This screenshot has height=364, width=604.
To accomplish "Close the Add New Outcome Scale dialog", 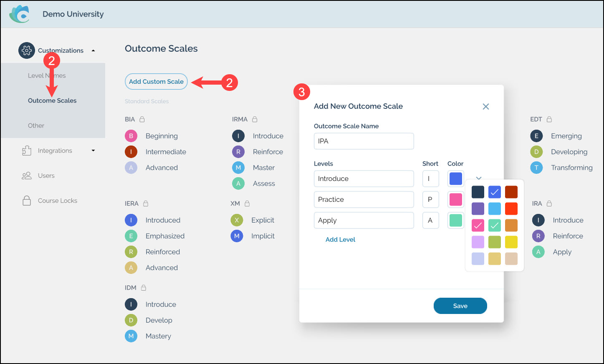I will coord(486,106).
